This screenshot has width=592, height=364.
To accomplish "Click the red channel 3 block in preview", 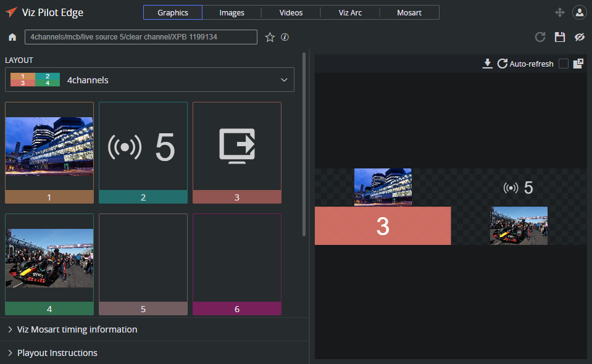I will pos(383,226).
